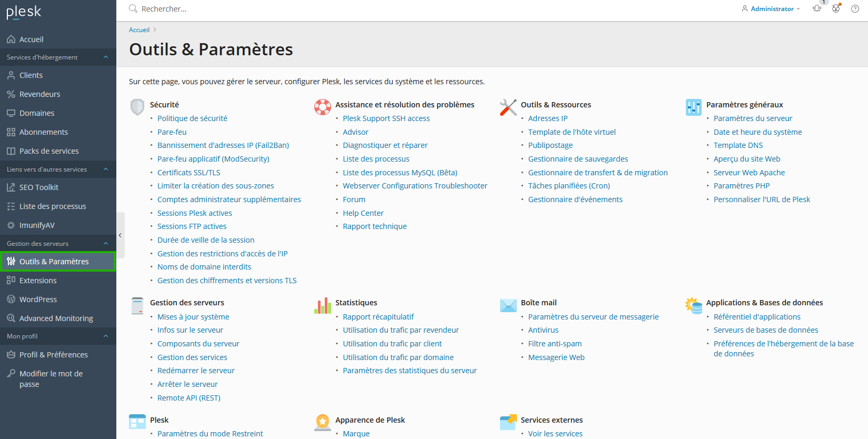
Task: Click the Boîte mail envelope icon
Action: 508,305
